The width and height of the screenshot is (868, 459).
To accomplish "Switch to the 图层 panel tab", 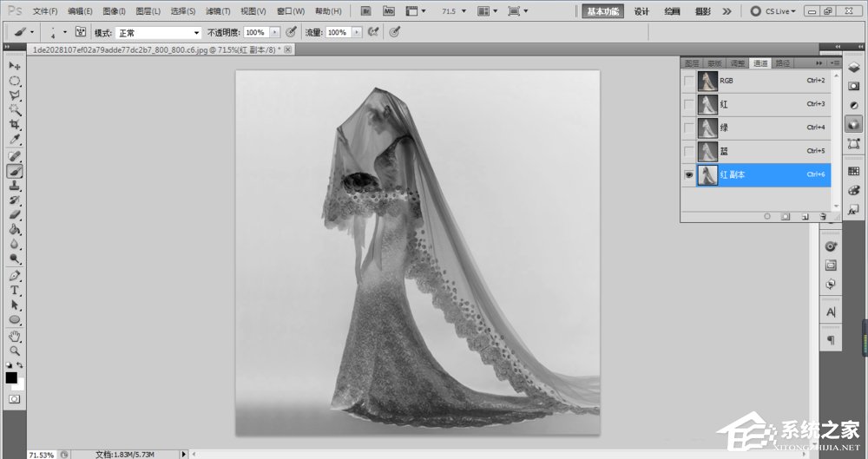I will pyautogui.click(x=692, y=63).
